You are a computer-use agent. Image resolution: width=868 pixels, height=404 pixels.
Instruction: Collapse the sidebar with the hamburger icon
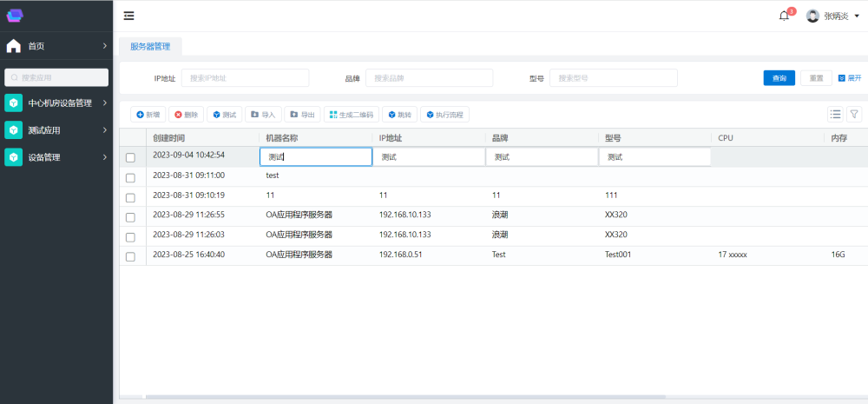pyautogui.click(x=128, y=16)
